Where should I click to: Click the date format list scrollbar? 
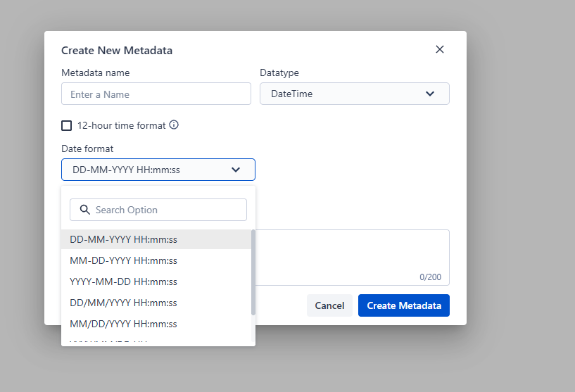[253, 272]
